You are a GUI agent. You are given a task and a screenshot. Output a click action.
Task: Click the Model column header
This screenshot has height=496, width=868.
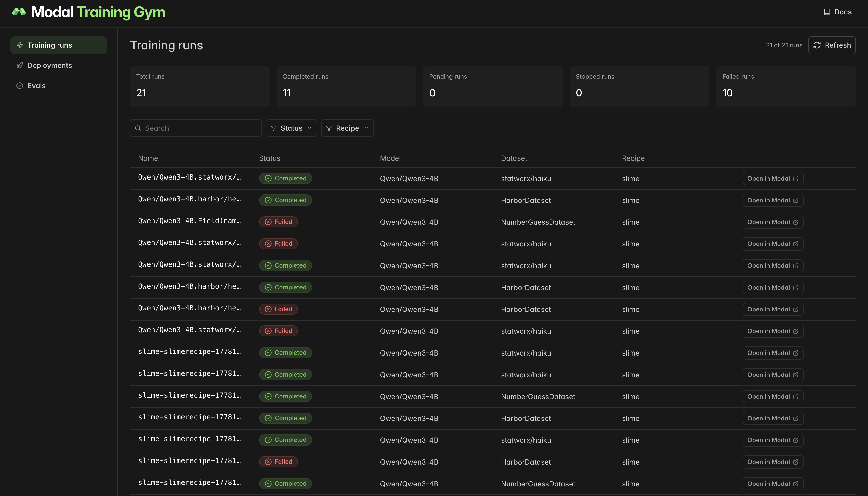pos(390,158)
